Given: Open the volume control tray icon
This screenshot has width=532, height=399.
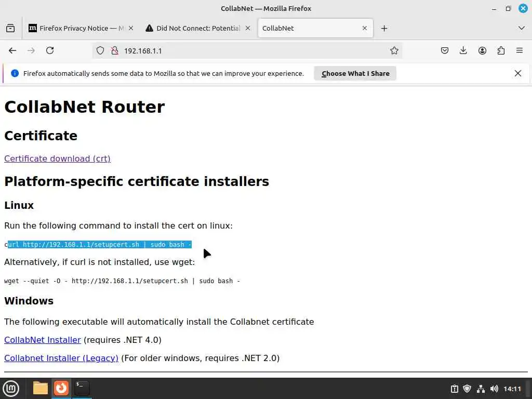Looking at the screenshot, I should click(494, 389).
